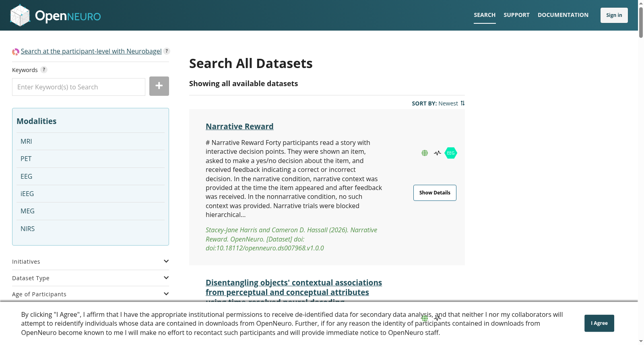Open the Documentation nav item
This screenshot has width=644, height=345.
coord(563,15)
